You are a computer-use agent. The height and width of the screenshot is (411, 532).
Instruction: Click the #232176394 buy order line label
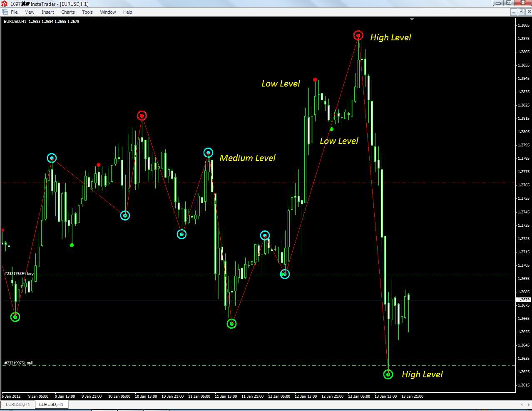[19, 274]
